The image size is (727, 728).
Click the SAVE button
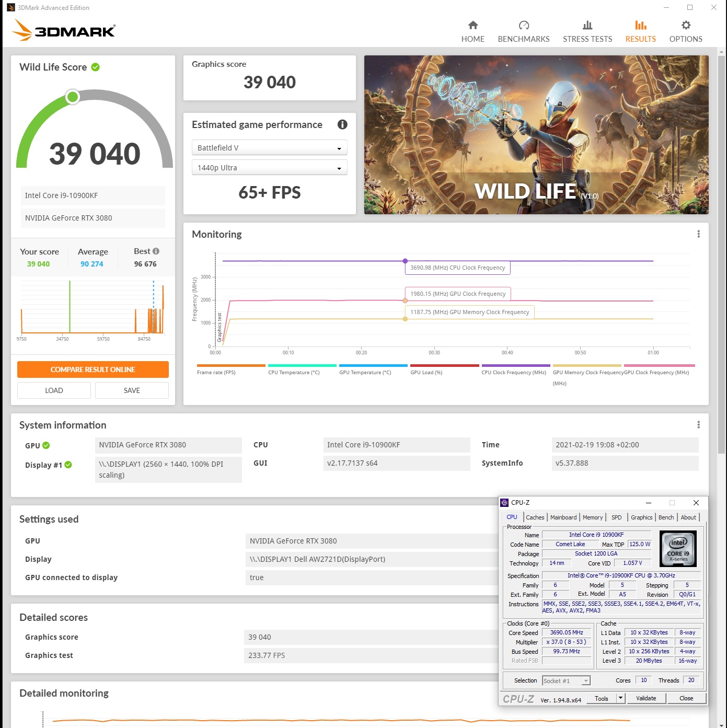pyautogui.click(x=132, y=390)
